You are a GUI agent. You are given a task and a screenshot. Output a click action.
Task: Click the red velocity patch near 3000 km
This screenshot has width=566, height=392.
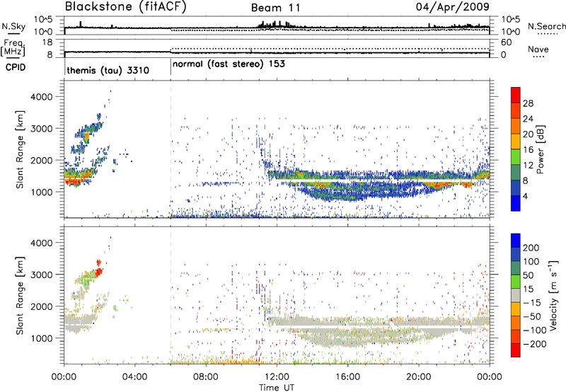[x=98, y=272]
